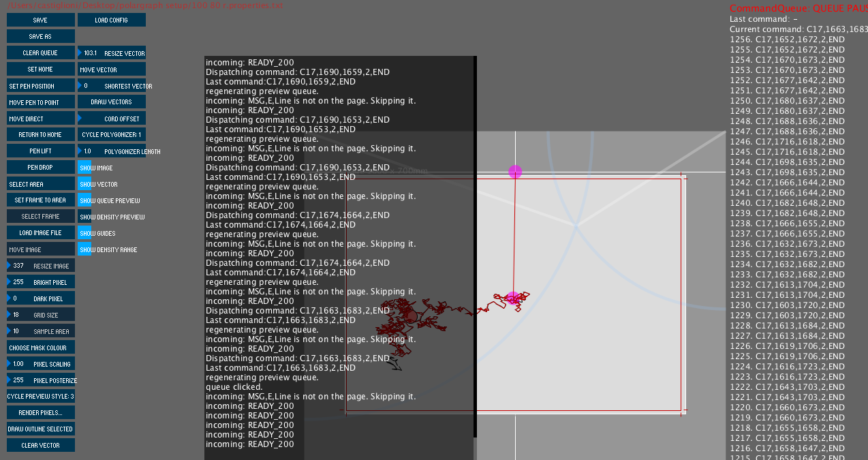The height and width of the screenshot is (460, 868).
Task: Click queue entry 1243. C17,1698,1635,2,END
Action: 787,172
